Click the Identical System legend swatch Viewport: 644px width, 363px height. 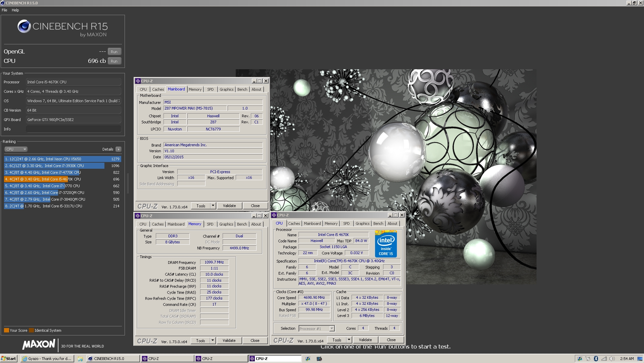coord(31,330)
